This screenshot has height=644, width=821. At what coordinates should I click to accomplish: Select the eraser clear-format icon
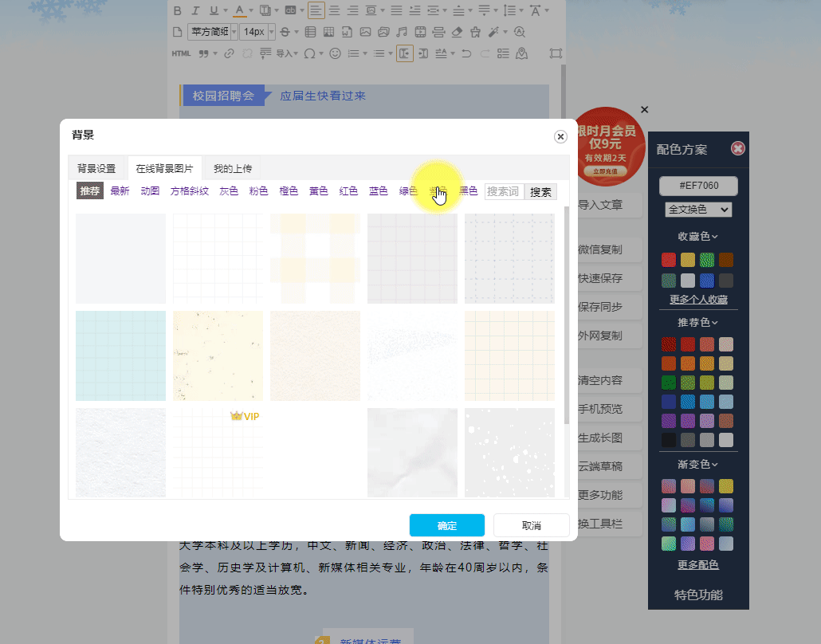pos(456,32)
